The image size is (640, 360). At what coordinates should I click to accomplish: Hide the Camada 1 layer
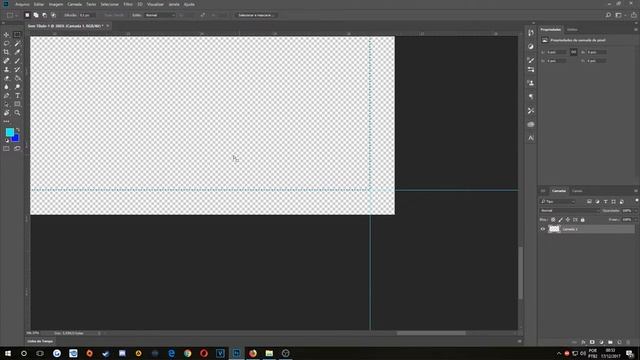[x=543, y=229]
